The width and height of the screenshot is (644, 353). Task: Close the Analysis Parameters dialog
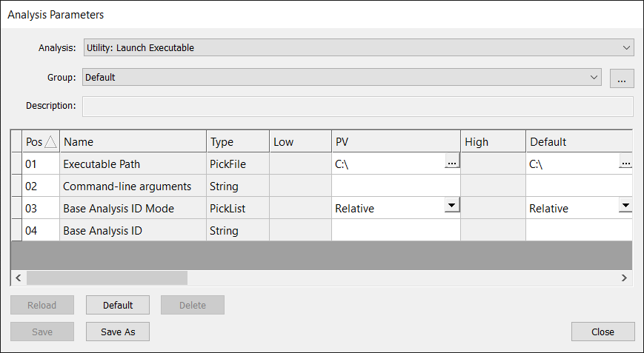tap(602, 332)
